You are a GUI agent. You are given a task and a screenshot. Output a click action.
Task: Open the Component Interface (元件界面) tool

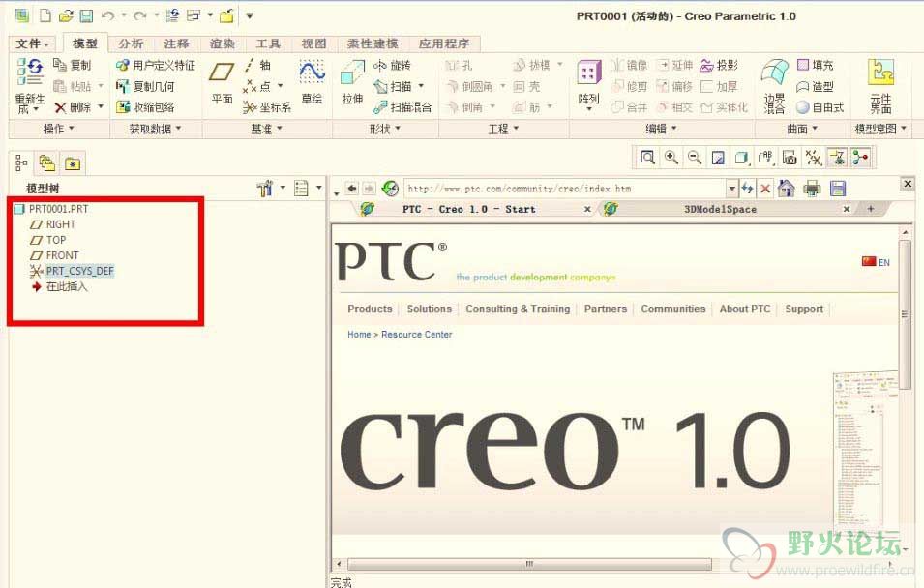pos(881,87)
